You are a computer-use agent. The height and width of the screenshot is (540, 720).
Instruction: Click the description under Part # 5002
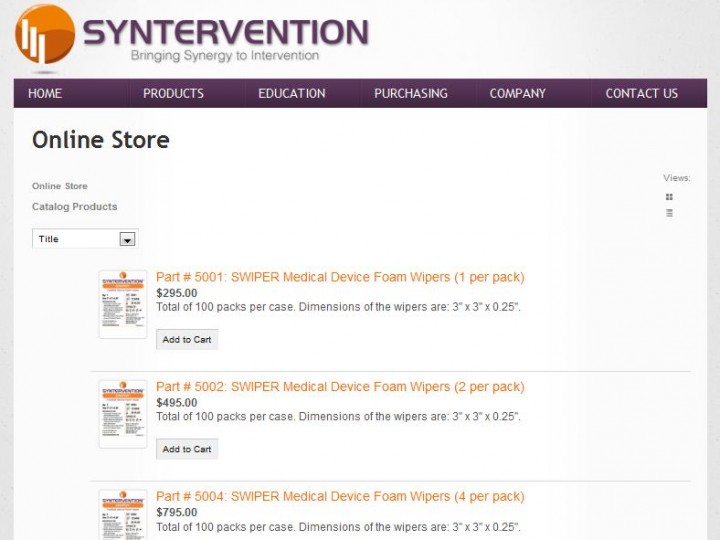(x=338, y=416)
